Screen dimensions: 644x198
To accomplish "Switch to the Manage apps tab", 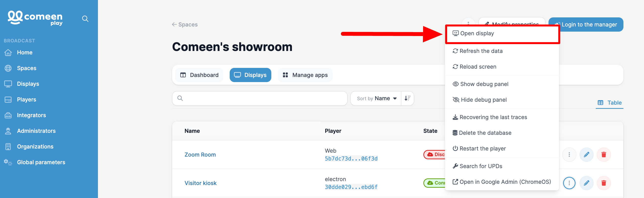I will (305, 75).
